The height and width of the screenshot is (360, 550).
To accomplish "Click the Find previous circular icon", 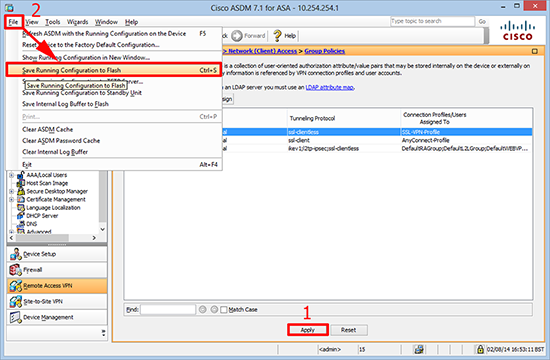I will pos(202,309).
